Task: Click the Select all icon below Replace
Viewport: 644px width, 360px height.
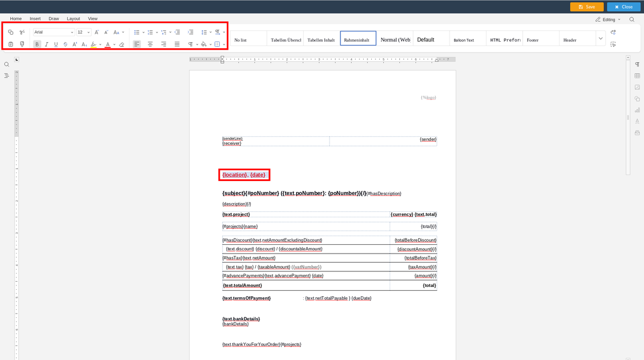Action: (x=613, y=44)
